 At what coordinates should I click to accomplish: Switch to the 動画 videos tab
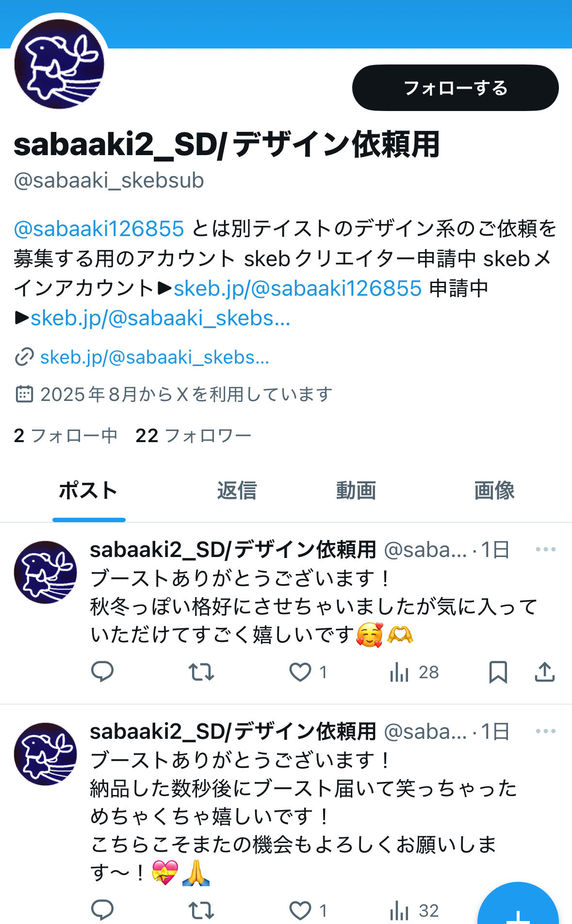point(356,490)
